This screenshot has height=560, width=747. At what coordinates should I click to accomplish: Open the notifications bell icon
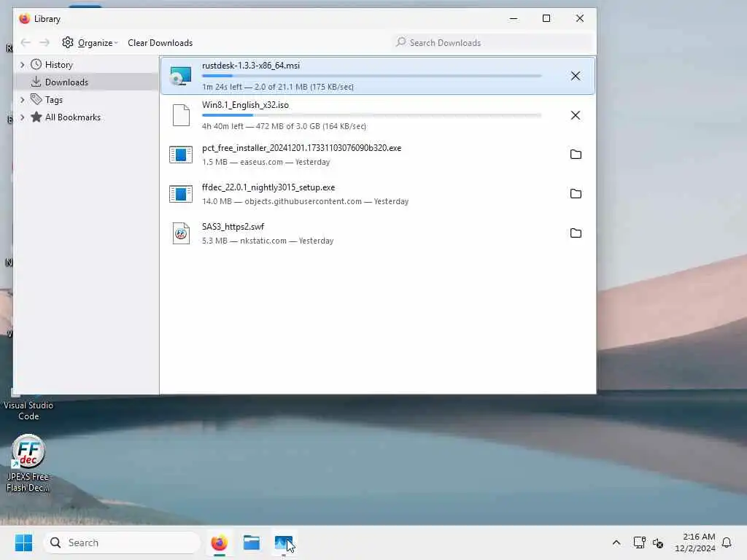pos(727,542)
